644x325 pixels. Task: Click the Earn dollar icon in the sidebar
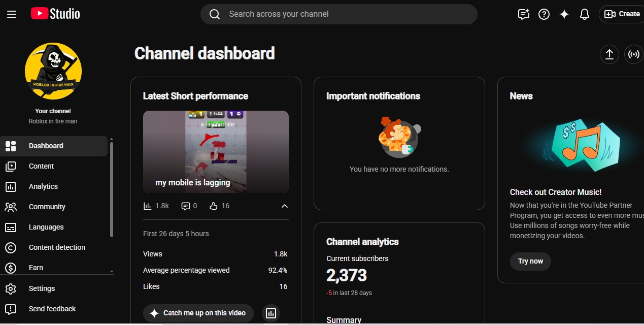[x=11, y=268]
